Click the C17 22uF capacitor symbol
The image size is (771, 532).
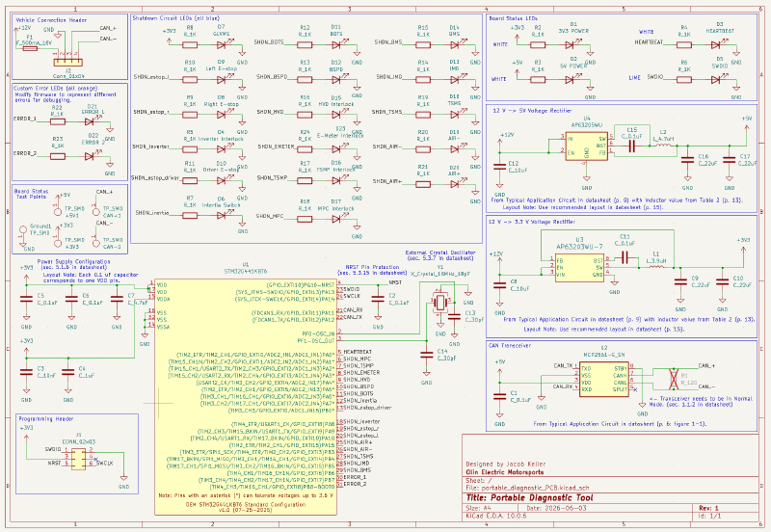[x=730, y=160]
